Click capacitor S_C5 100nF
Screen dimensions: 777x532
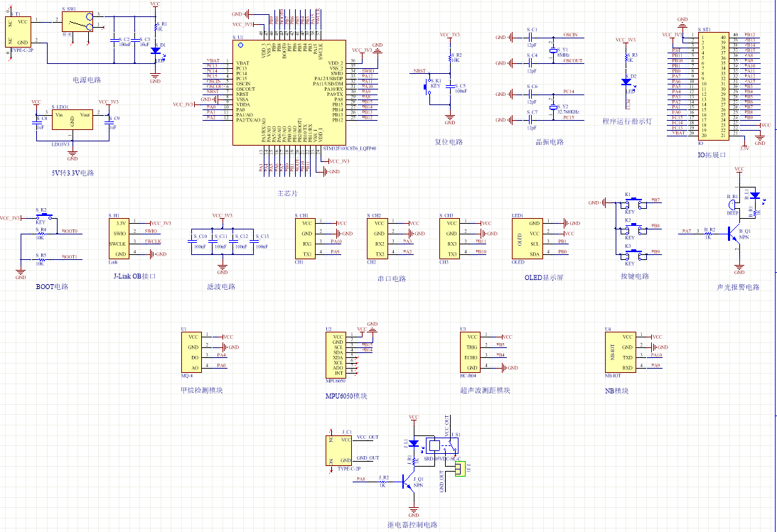(450, 87)
